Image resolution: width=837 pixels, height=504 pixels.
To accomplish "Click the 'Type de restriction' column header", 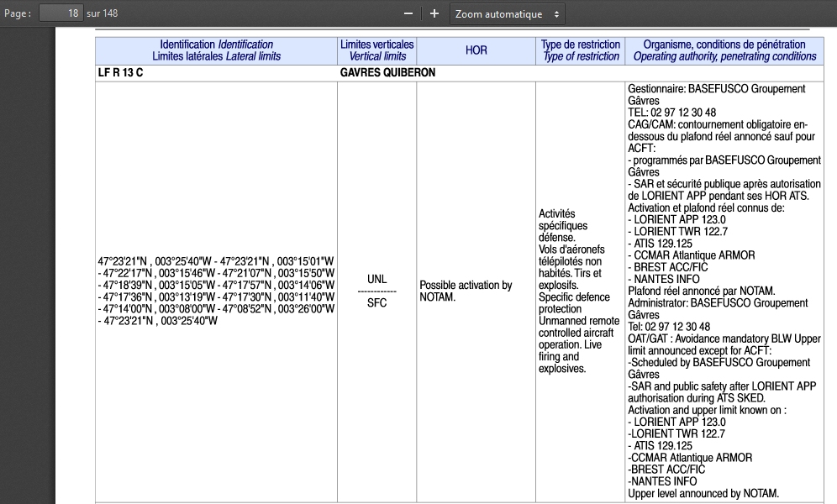I will coord(580,50).
